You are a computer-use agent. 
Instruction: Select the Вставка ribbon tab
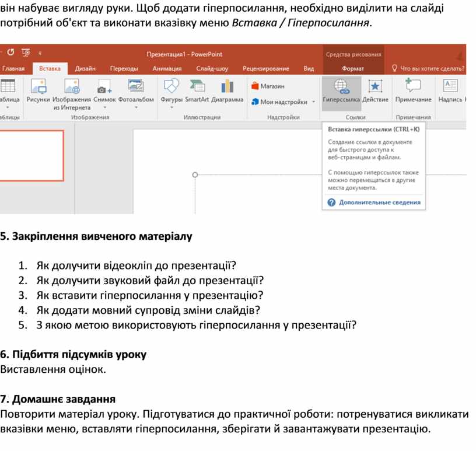[x=50, y=69]
